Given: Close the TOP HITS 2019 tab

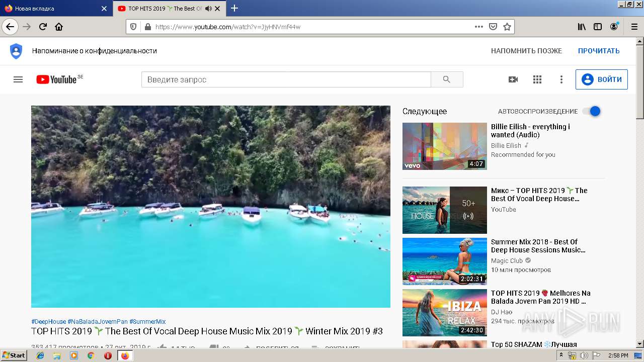Looking at the screenshot, I should pos(217,9).
